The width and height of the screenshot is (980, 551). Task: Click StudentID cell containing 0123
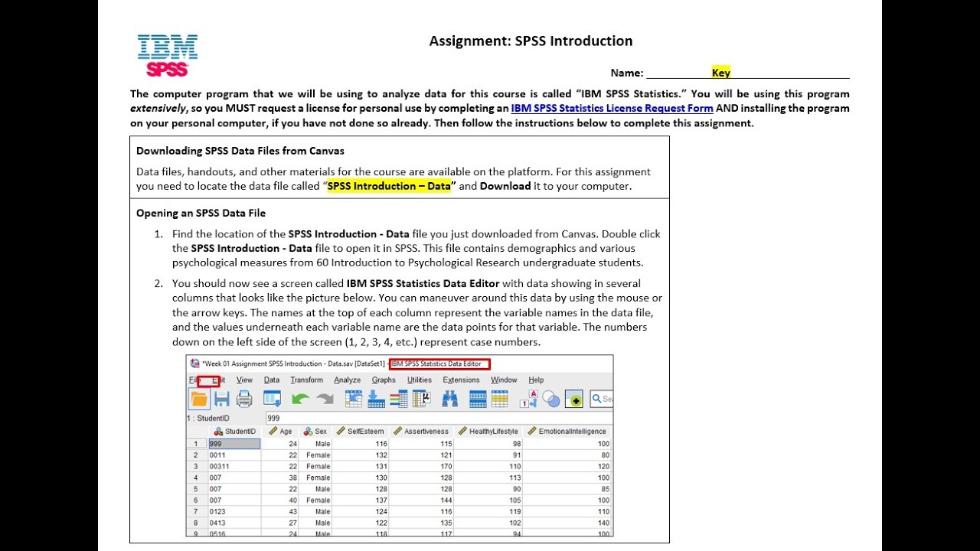tap(235, 511)
